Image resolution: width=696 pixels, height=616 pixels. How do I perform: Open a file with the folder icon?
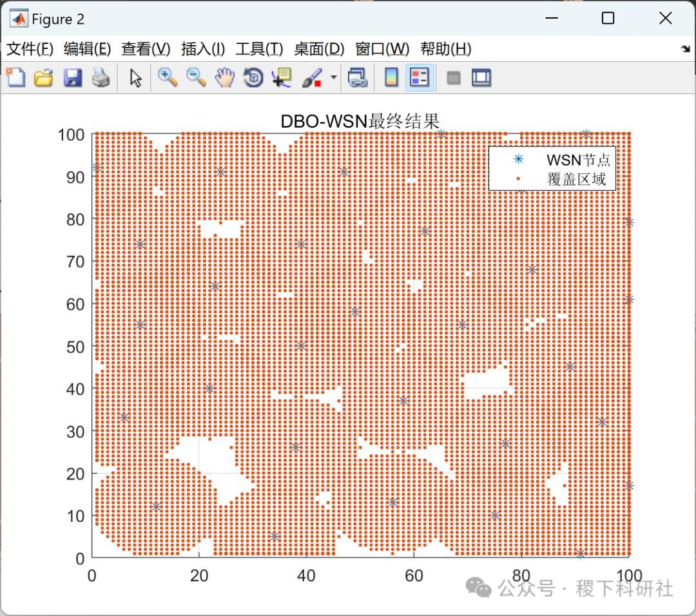point(44,78)
